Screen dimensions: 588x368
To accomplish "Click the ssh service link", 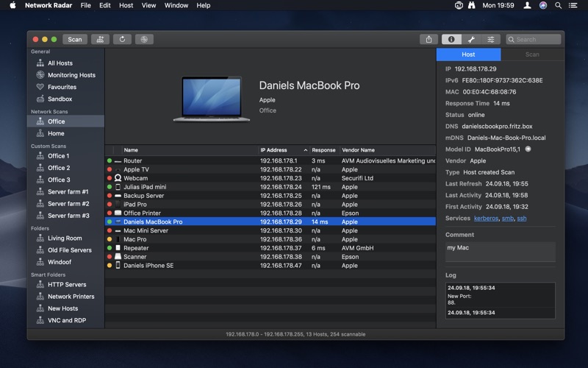I will click(521, 218).
